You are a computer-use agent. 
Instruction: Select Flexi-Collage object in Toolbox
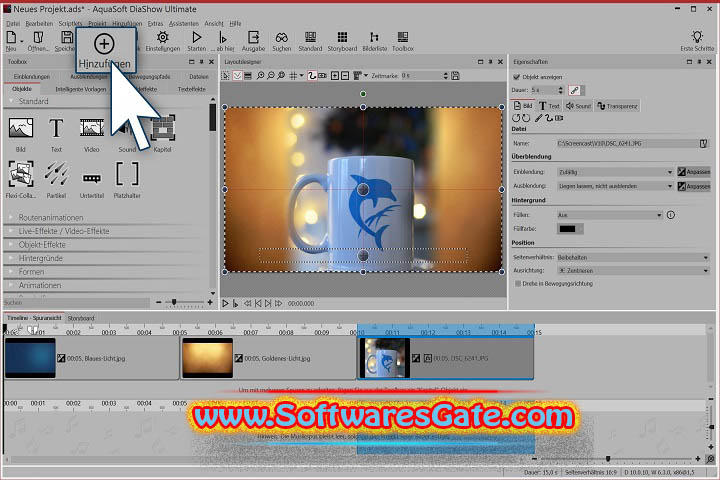click(21, 180)
